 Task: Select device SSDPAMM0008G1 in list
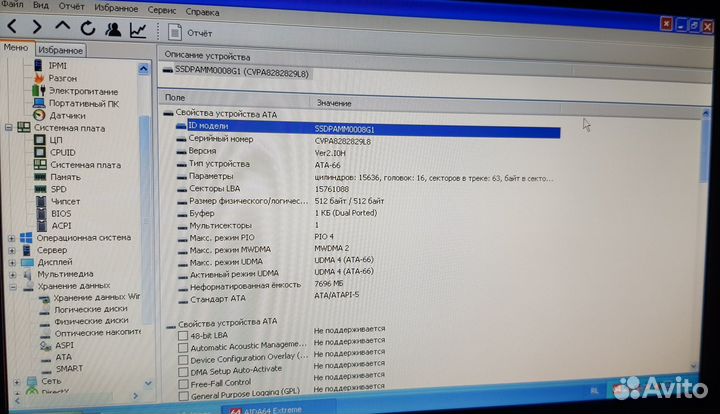236,71
